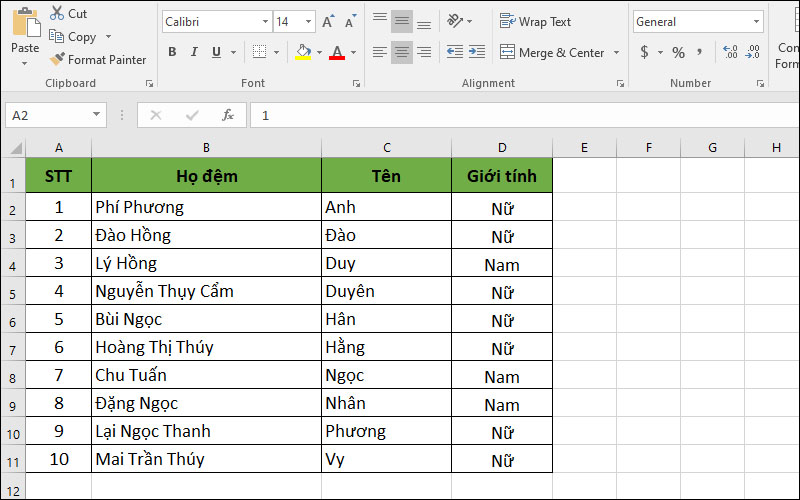
Task: Open fill color palette arrow
Action: coord(319,52)
